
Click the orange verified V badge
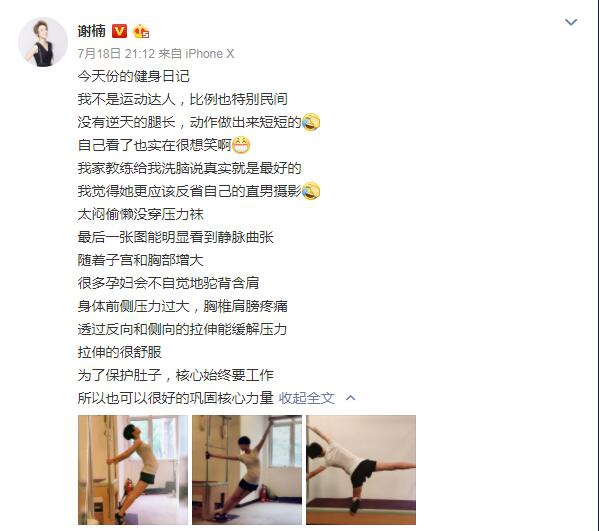(119, 31)
